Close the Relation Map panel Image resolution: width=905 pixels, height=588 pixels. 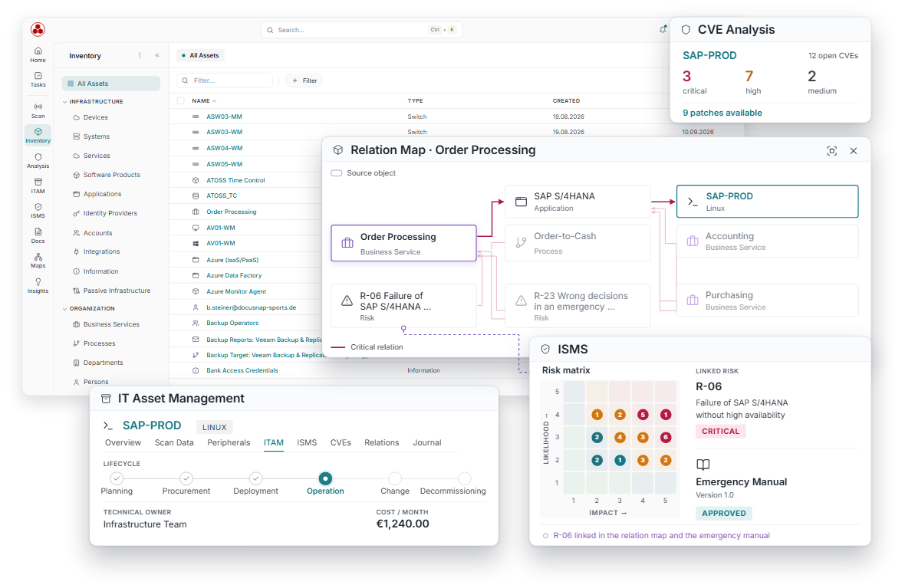pyautogui.click(x=854, y=150)
